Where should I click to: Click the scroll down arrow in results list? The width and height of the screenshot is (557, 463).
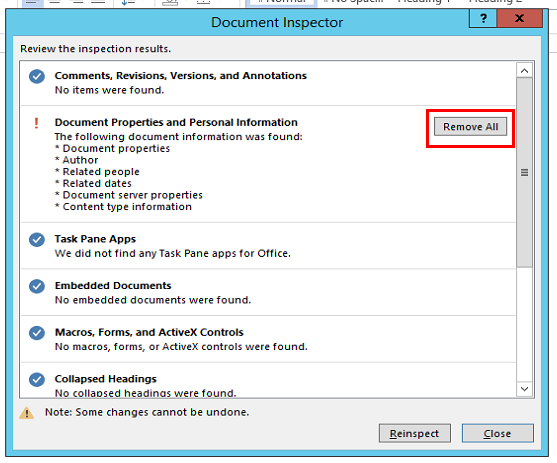coord(524,389)
